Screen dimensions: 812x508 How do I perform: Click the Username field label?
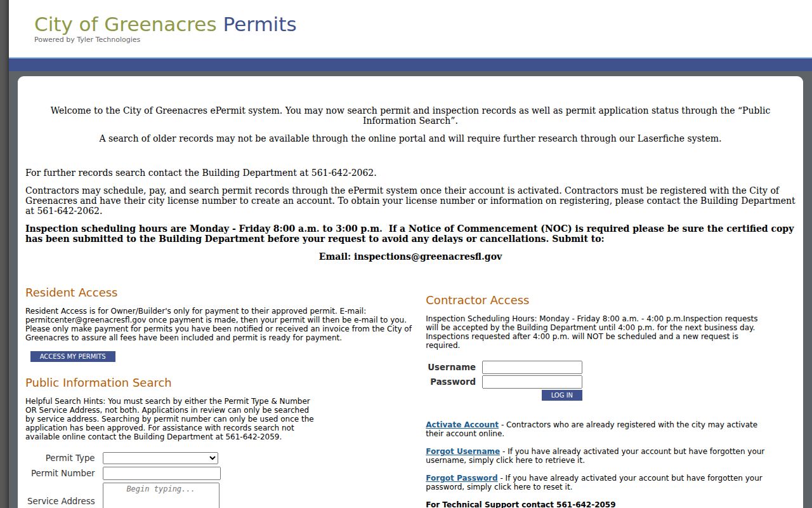452,367
